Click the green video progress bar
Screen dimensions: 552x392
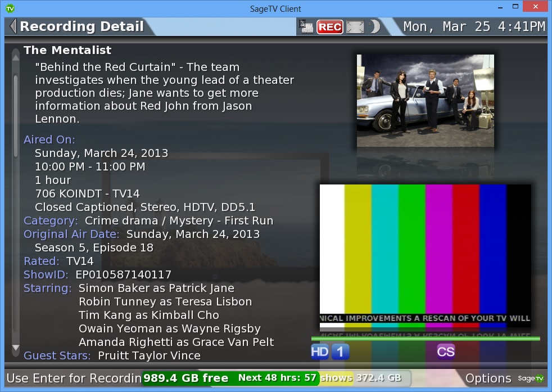(x=426, y=339)
